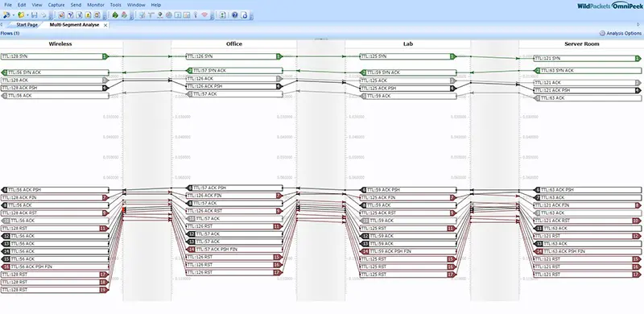This screenshot has height=314, width=644.
Task: Open the dropdown arrow next to New Capture
Action: tap(14, 15)
